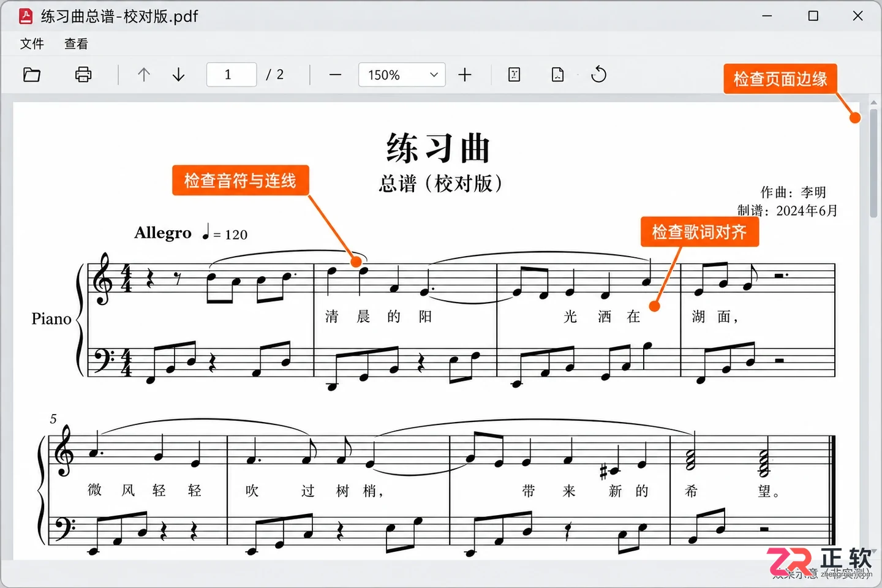Click the lyric 湖 in measure four
The height and width of the screenshot is (588, 882).
[x=698, y=317]
